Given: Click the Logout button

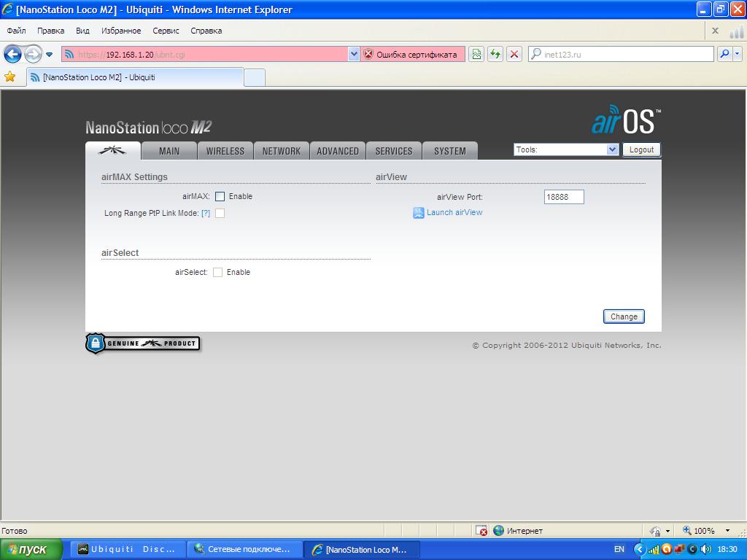Looking at the screenshot, I should tap(641, 149).
